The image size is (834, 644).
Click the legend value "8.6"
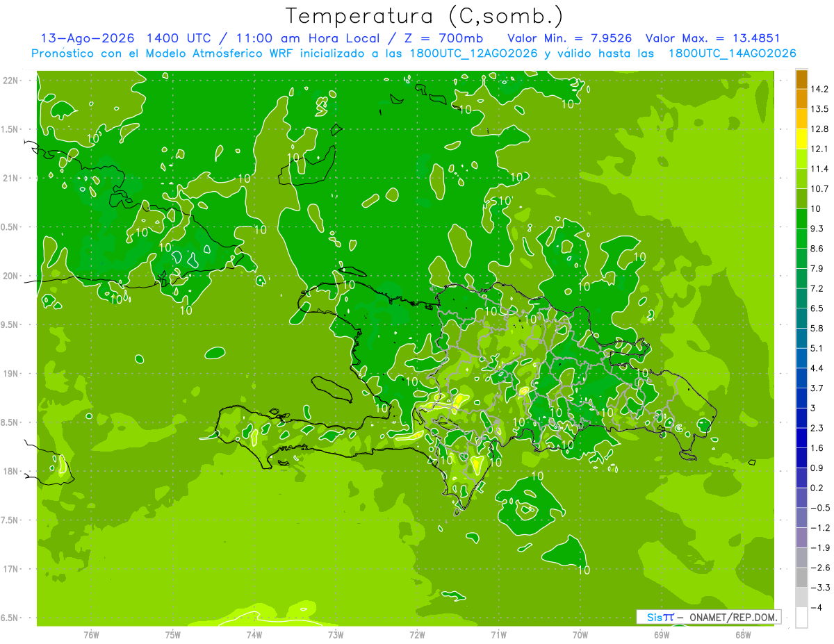pyautogui.click(x=817, y=249)
